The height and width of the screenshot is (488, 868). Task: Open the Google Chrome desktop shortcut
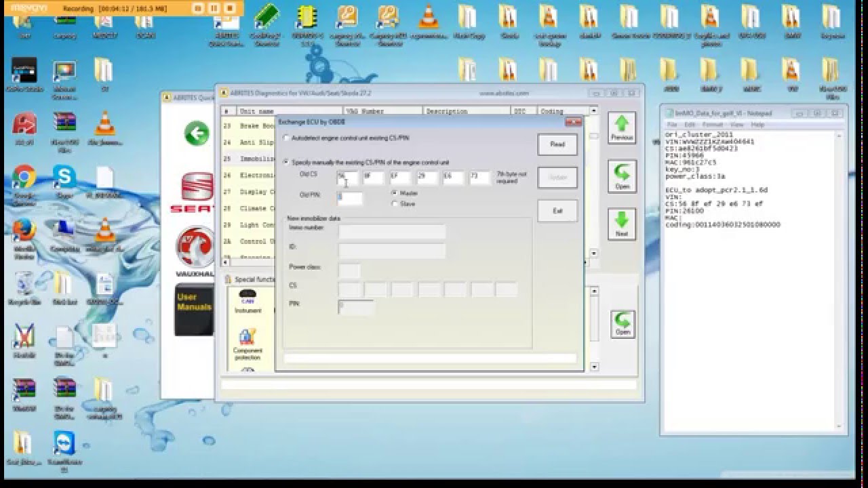pyautogui.click(x=24, y=182)
